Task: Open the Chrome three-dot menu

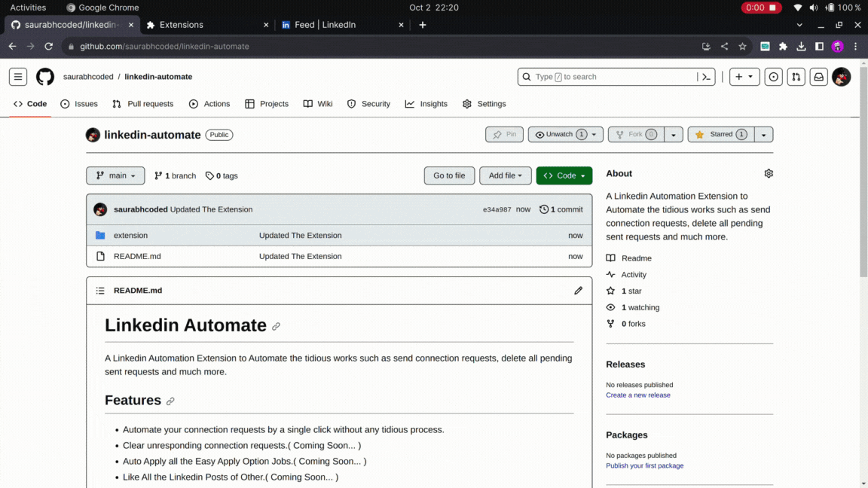Action: click(855, 47)
